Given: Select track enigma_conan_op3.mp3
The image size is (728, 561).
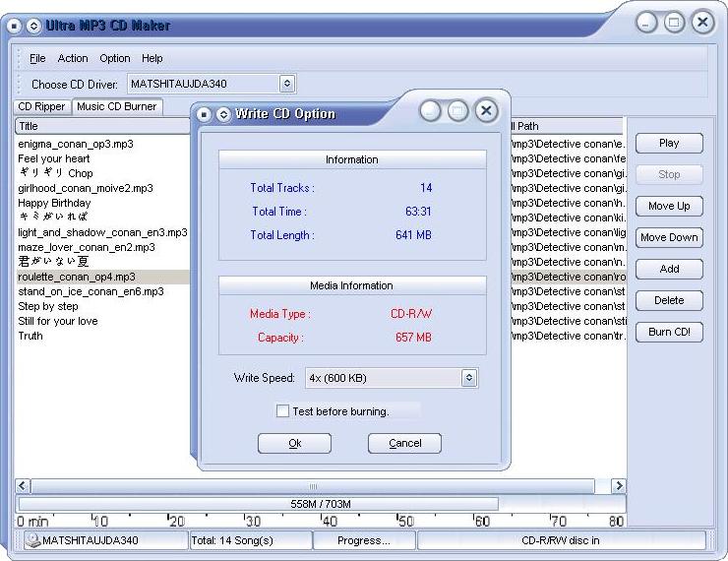Looking at the screenshot, I should click(76, 144).
